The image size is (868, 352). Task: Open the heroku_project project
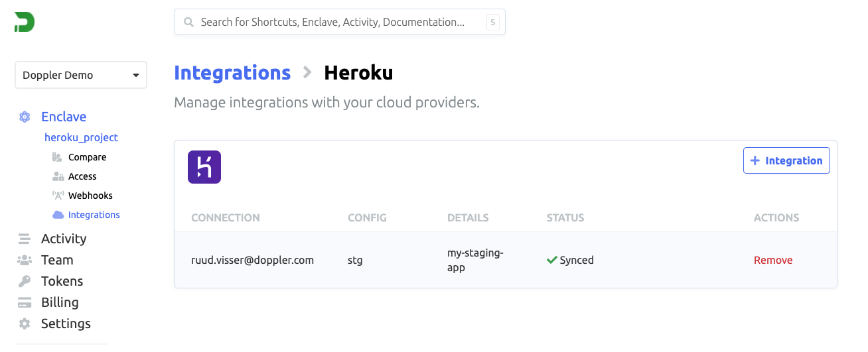pos(81,137)
